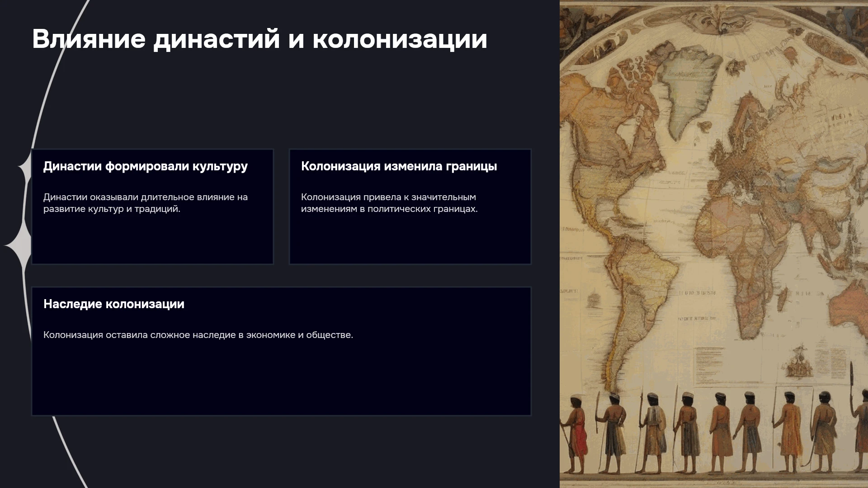868x488 pixels.
Task: Select the text about длительное влияние династий
Action: 146,203
